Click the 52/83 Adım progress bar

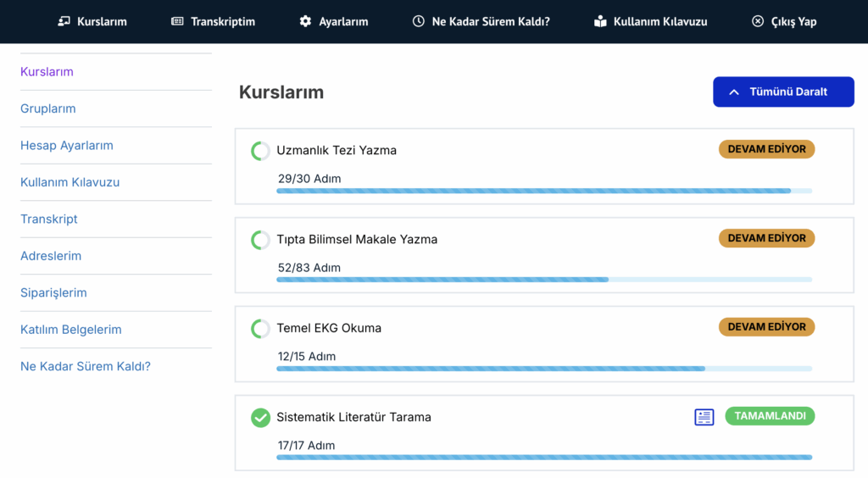(544, 280)
